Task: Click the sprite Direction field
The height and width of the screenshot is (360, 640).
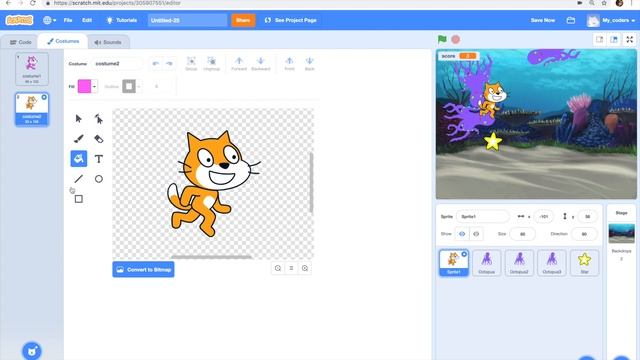Action: 584,234
